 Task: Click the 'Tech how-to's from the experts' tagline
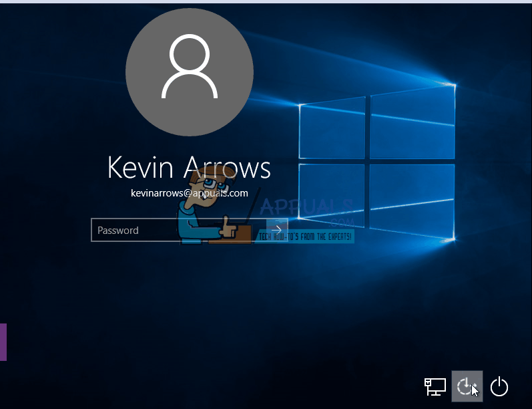click(x=305, y=237)
